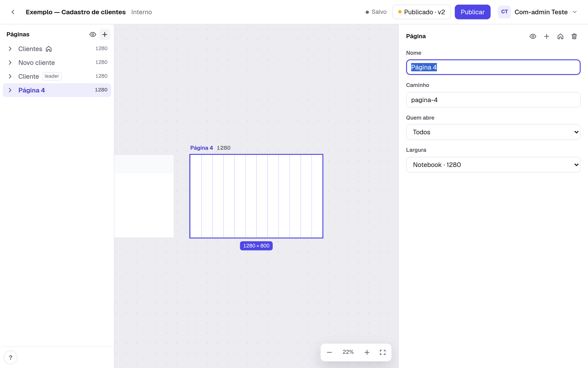Toggle page visibility eye in Páginas sidebar
The image size is (588, 368).
(x=93, y=34)
